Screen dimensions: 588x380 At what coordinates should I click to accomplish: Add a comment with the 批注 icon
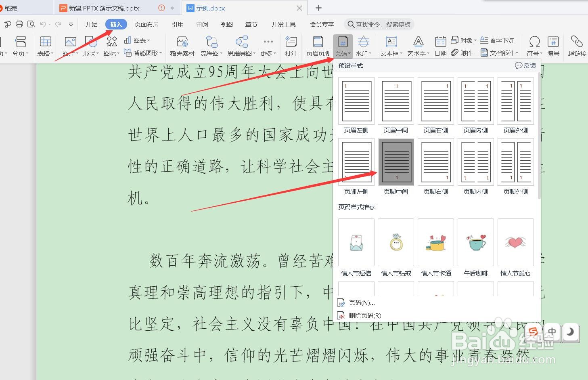pos(291,45)
